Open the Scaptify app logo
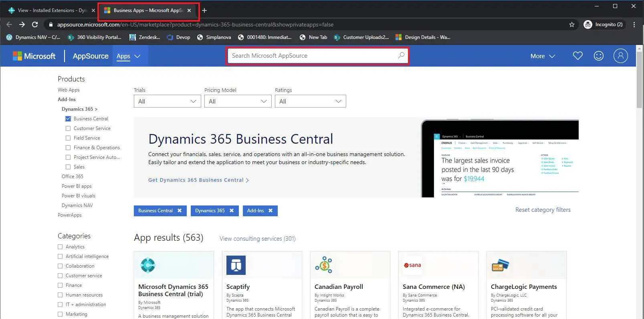The width and height of the screenshot is (644, 319). (236, 265)
